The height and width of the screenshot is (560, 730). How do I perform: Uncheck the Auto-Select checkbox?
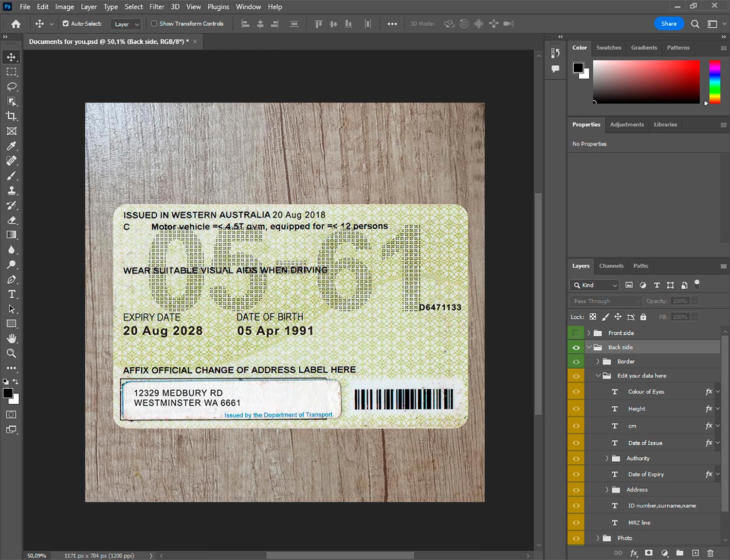point(66,23)
